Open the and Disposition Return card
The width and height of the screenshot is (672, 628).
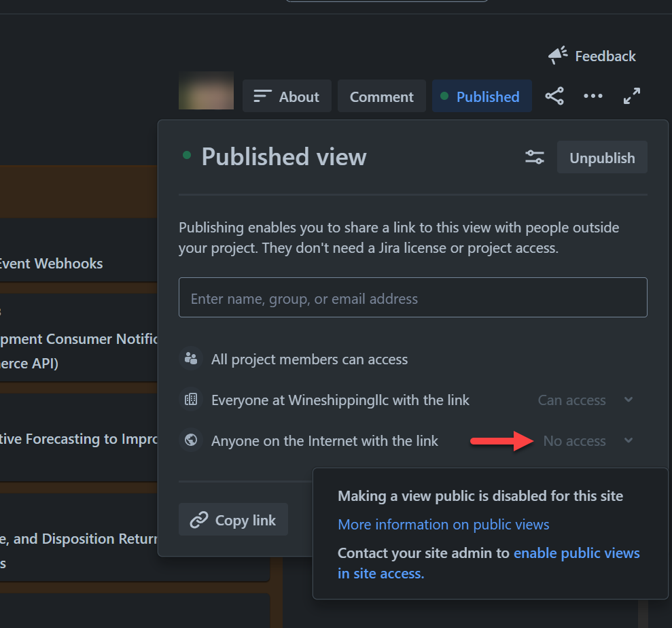click(135, 538)
